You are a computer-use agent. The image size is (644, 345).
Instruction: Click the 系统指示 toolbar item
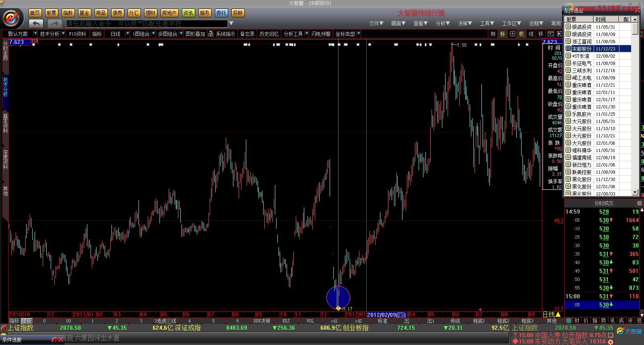point(225,34)
